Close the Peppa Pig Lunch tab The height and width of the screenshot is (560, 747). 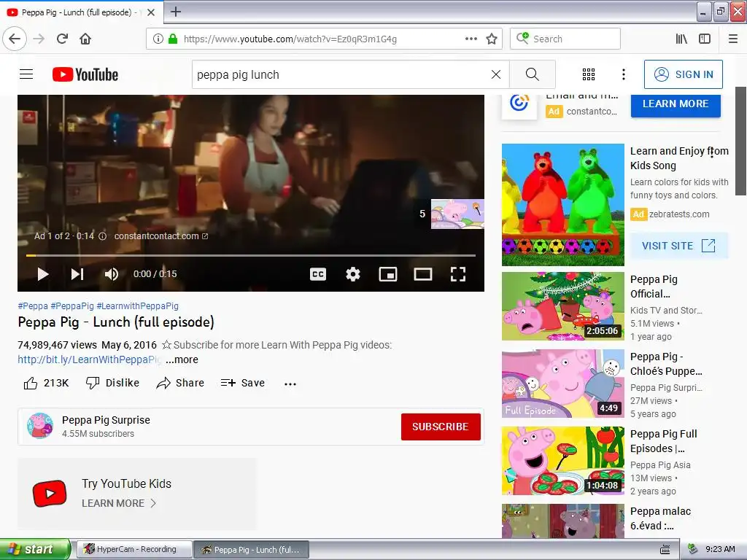(151, 12)
